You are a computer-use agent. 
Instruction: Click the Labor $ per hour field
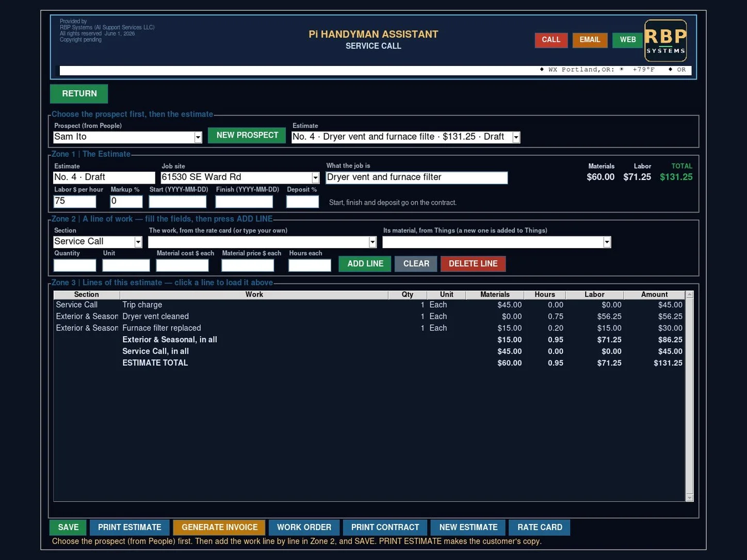[75, 201]
